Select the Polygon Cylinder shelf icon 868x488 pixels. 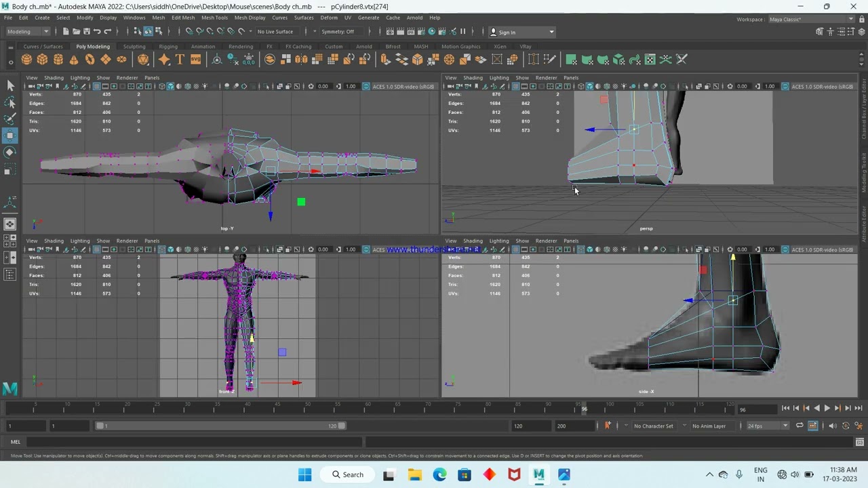click(58, 60)
